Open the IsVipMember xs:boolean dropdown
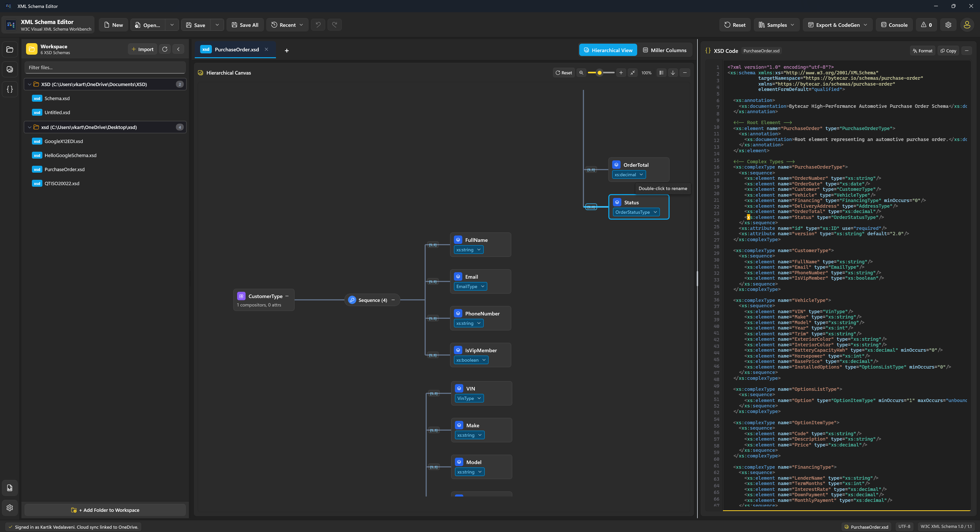 pos(471,360)
